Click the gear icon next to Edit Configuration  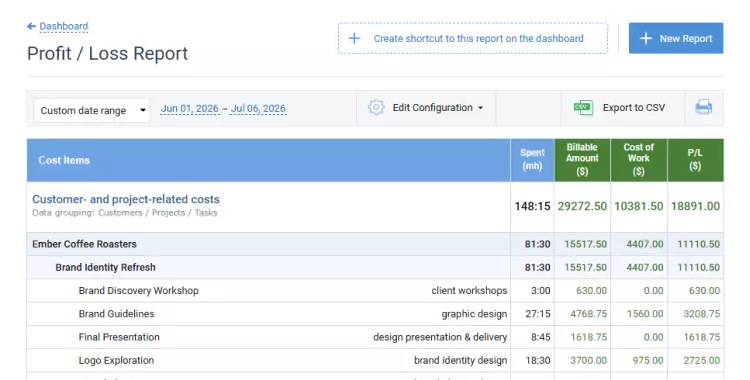pyautogui.click(x=376, y=107)
